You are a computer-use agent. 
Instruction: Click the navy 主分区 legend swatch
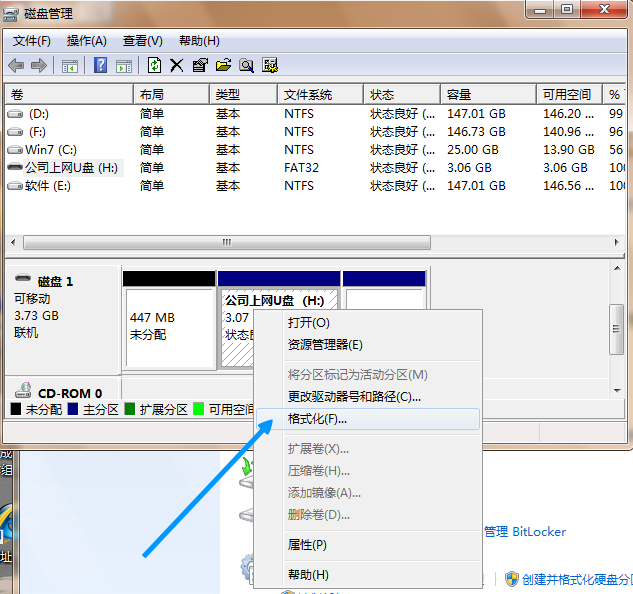(73, 409)
